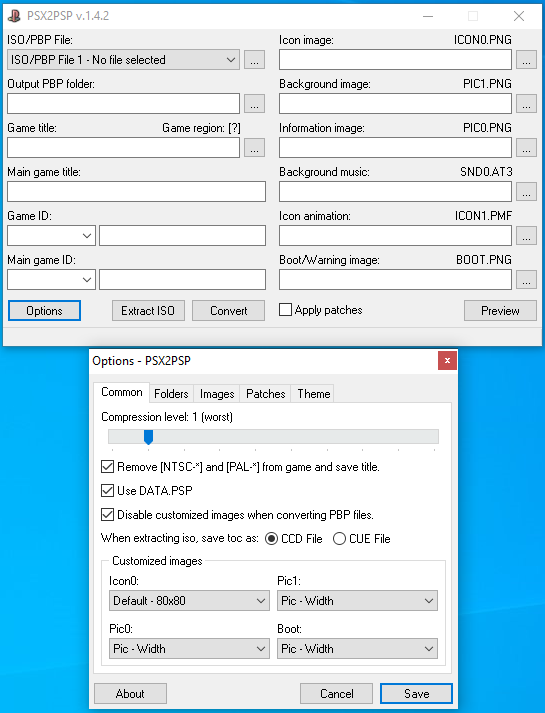Browse for Boot/Warning image BOOT.PNG
This screenshot has height=713, width=545.
click(526, 280)
